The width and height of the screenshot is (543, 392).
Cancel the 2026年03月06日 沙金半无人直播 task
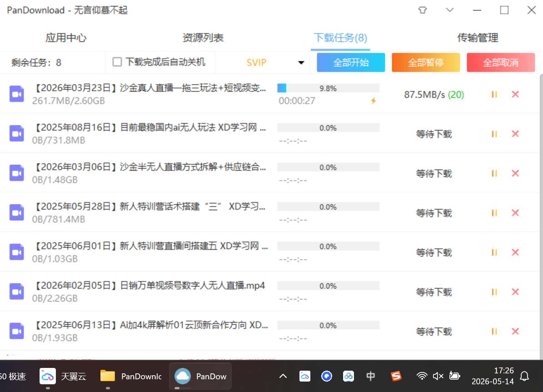click(x=515, y=173)
